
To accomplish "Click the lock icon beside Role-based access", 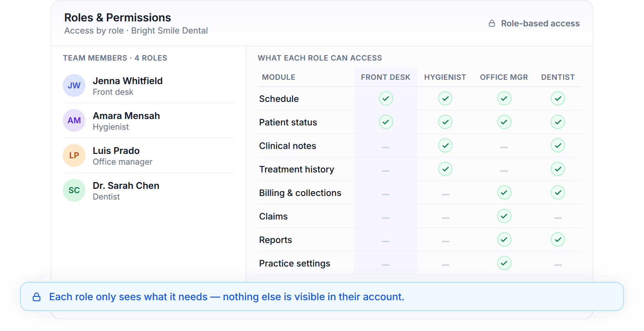I will click(x=492, y=24).
